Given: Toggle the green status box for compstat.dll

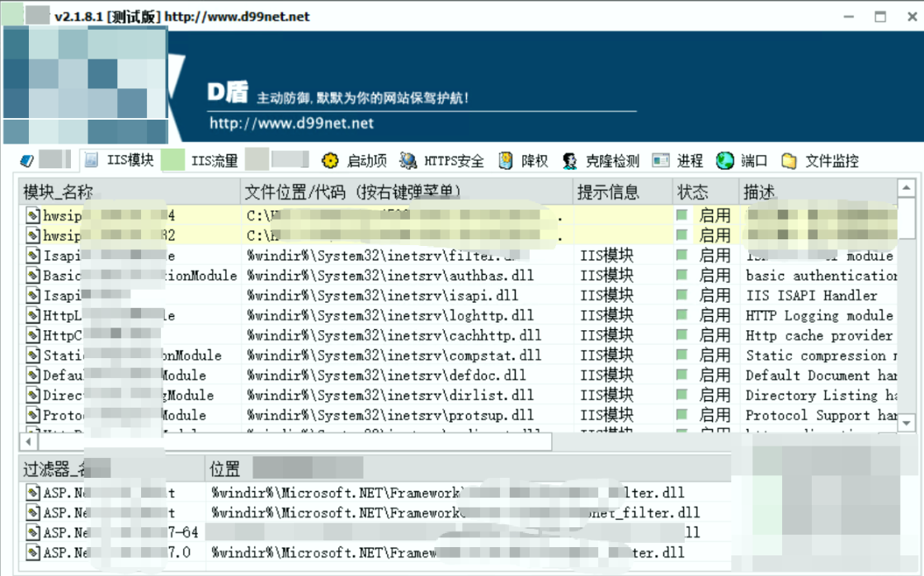Looking at the screenshot, I should (681, 355).
